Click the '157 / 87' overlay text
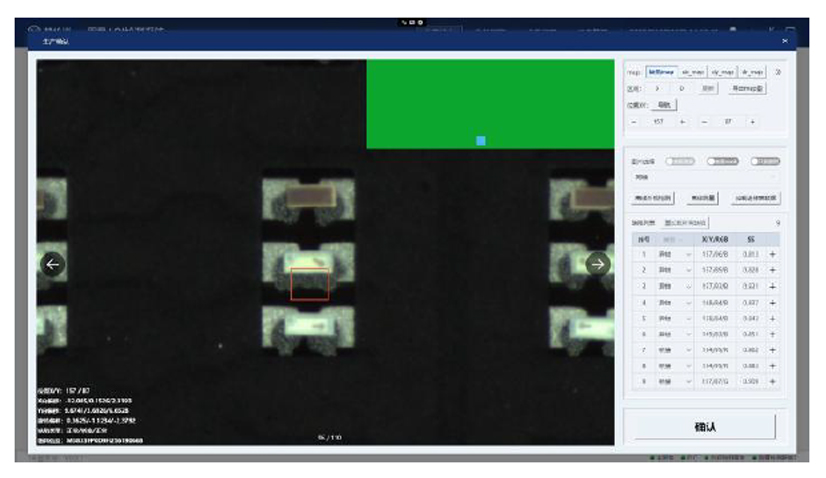This screenshot has height=478, width=826. pyautogui.click(x=78, y=391)
